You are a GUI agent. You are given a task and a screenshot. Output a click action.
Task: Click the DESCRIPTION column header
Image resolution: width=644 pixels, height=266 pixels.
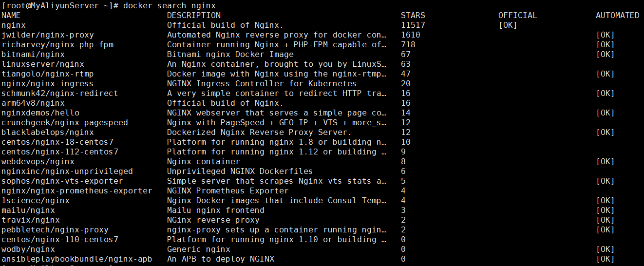coord(194,15)
